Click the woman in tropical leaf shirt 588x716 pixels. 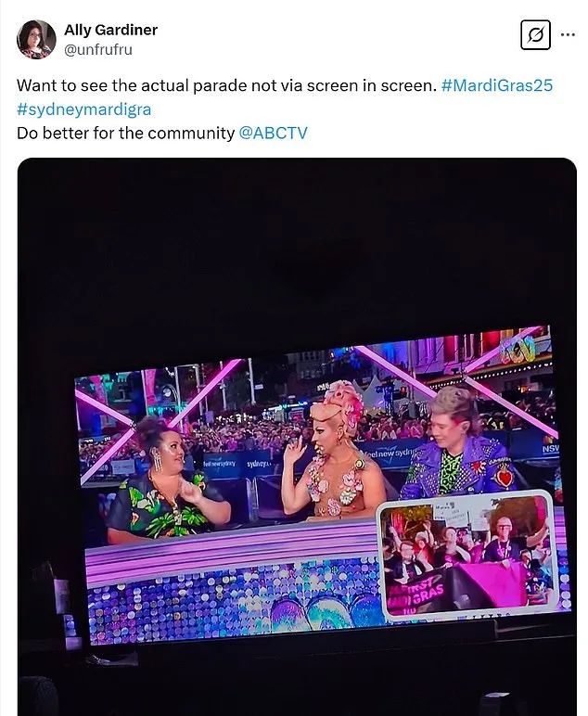167,479
